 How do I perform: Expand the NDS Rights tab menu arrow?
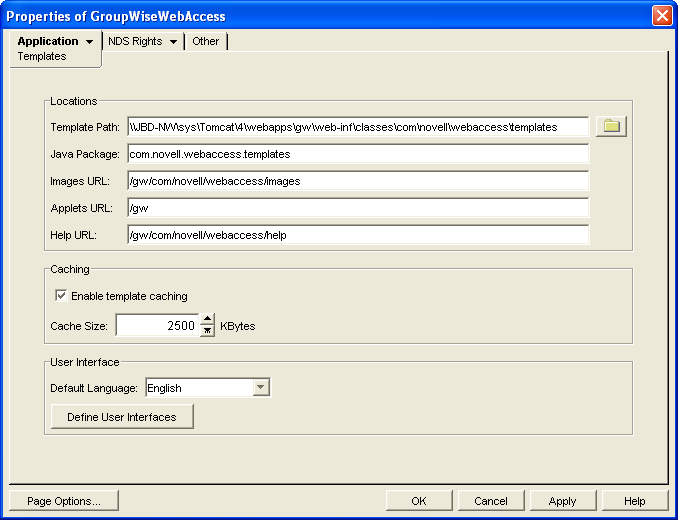coord(173,42)
